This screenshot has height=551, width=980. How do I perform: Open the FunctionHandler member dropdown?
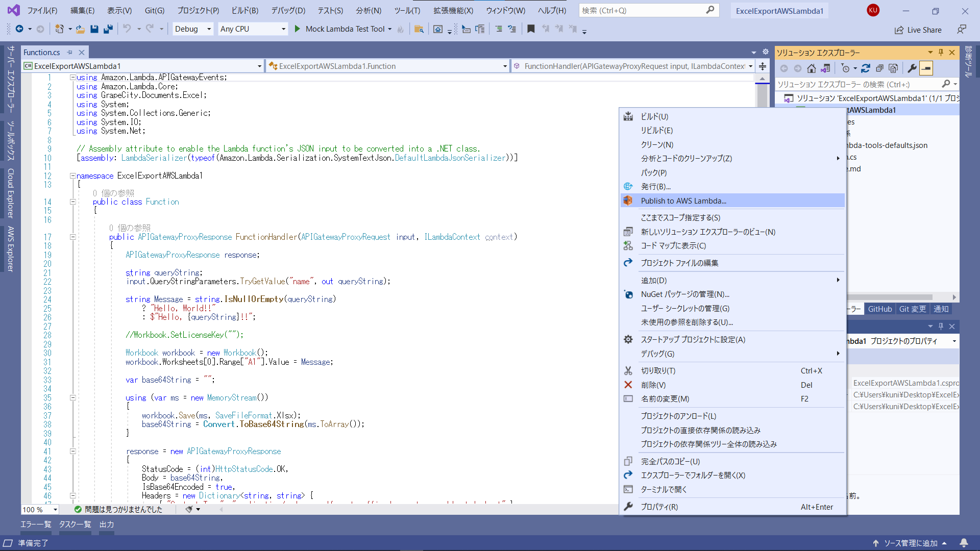pyautogui.click(x=633, y=66)
